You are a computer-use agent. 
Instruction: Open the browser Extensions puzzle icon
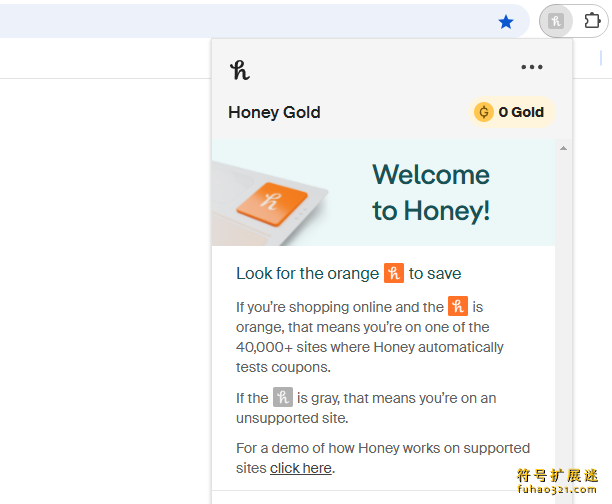(x=592, y=21)
